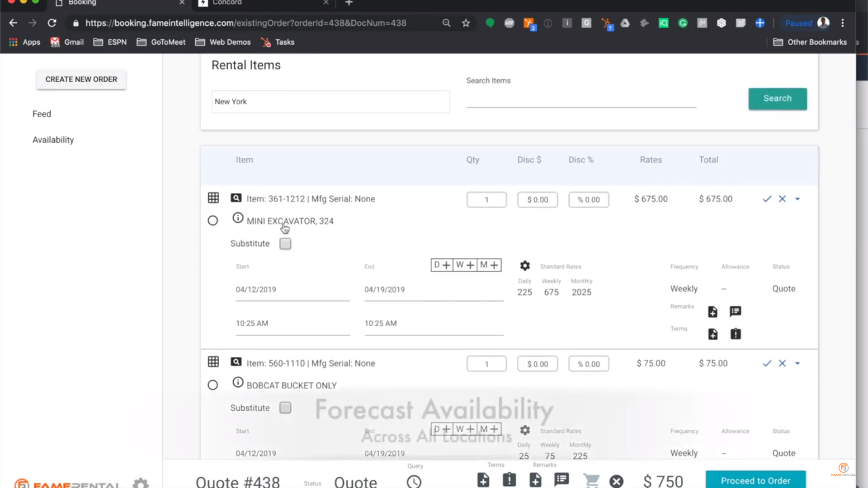
Task: Click the grid icon beside Item 361-1212
Action: tap(213, 198)
